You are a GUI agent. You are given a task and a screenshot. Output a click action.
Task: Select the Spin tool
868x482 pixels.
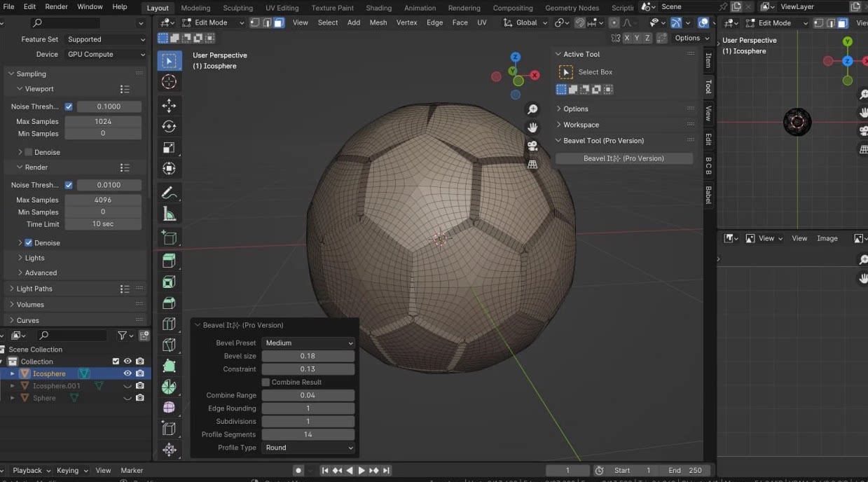pos(169,387)
